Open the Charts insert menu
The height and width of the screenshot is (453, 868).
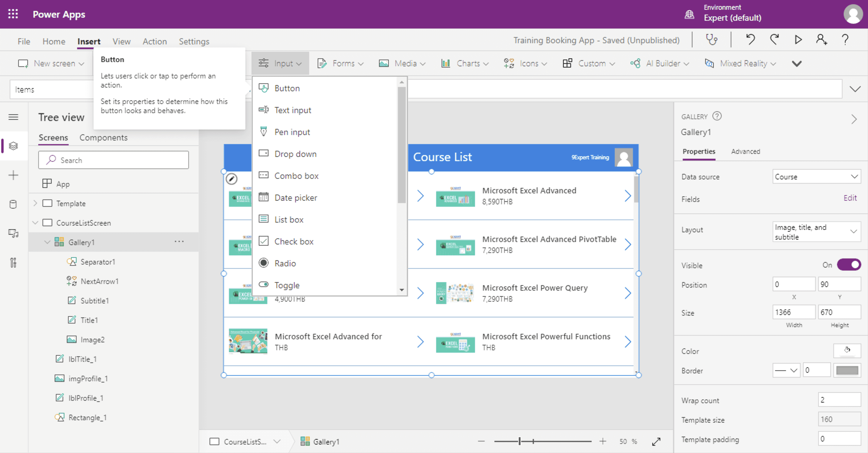coord(468,63)
